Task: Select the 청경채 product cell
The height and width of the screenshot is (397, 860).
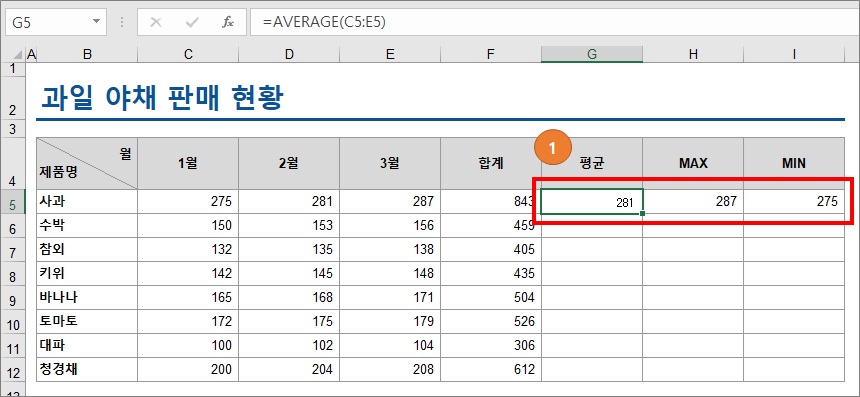Action: pyautogui.click(x=87, y=370)
